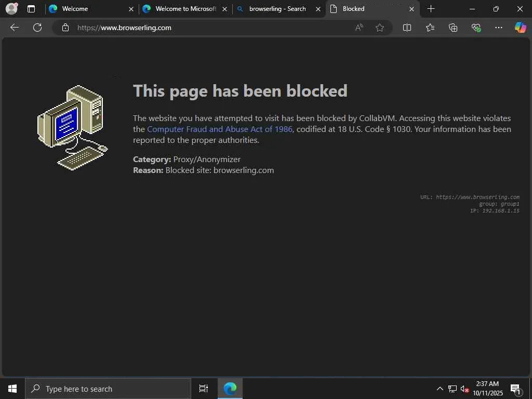Screen dimensions: 532x399
Task: Refresh the blocked page
Action: (x=37, y=28)
